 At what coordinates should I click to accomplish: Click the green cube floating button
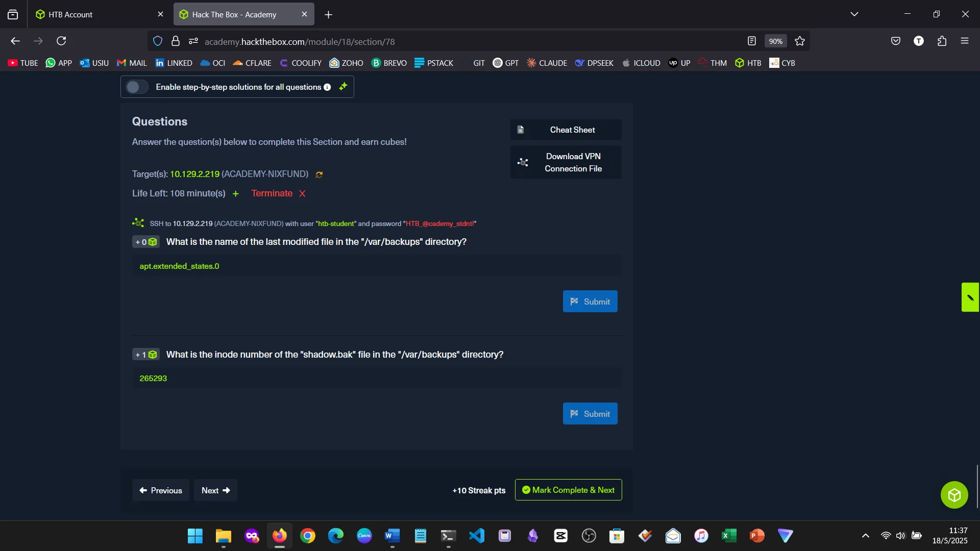pos(954,495)
